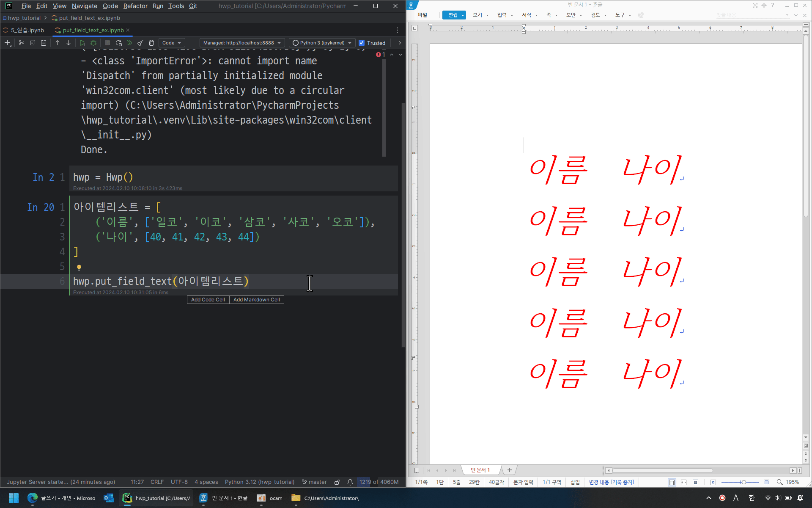Open the Code cell type dropdown
This screenshot has height=508, width=812.
pos(172,43)
